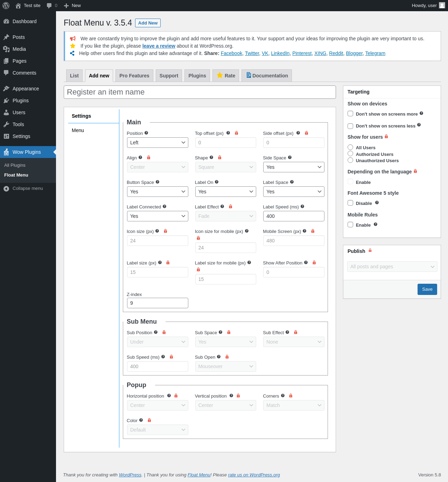Click the Label Speed (ms) input
Screen dimensions: 448x482
[x=294, y=216]
